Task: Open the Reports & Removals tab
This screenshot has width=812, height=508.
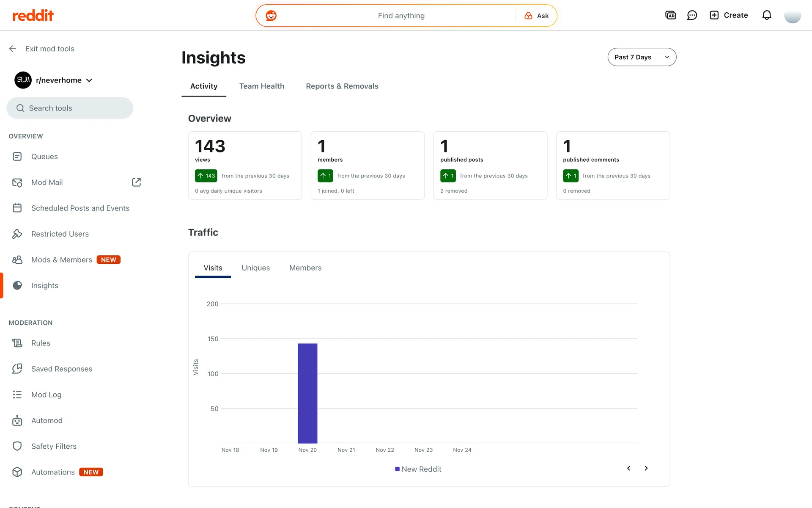Action: click(342, 86)
